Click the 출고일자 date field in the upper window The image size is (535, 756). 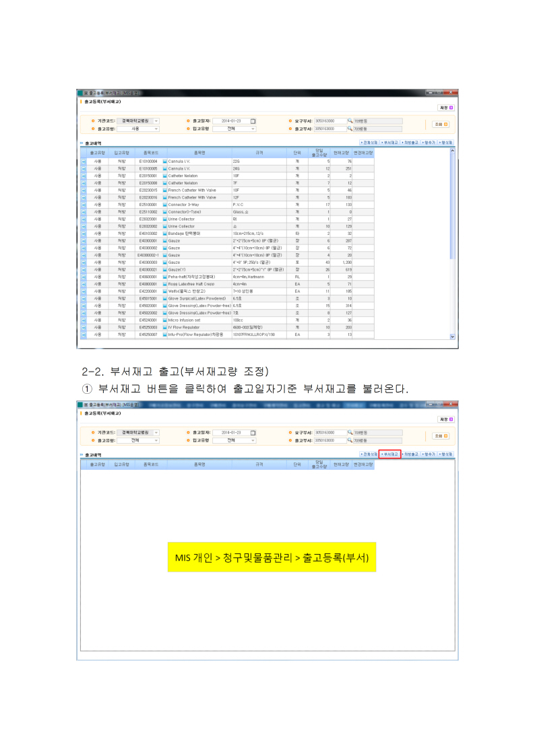click(x=230, y=121)
